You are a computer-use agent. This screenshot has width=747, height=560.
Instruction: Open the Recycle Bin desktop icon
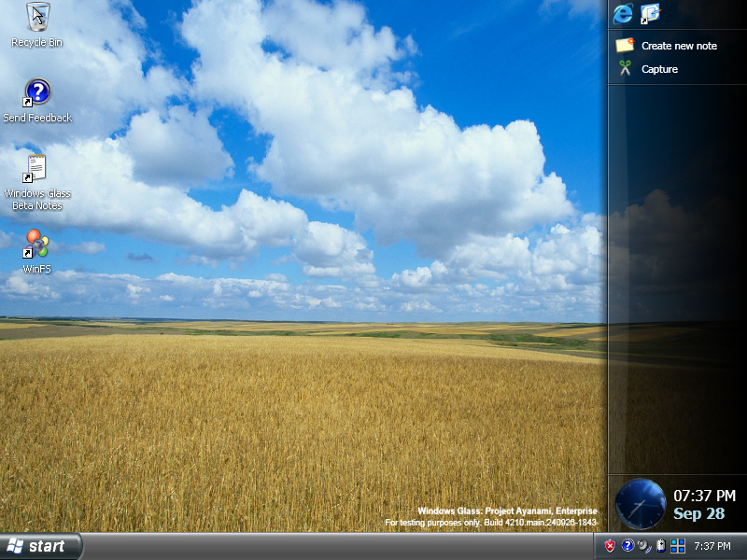pos(37,25)
